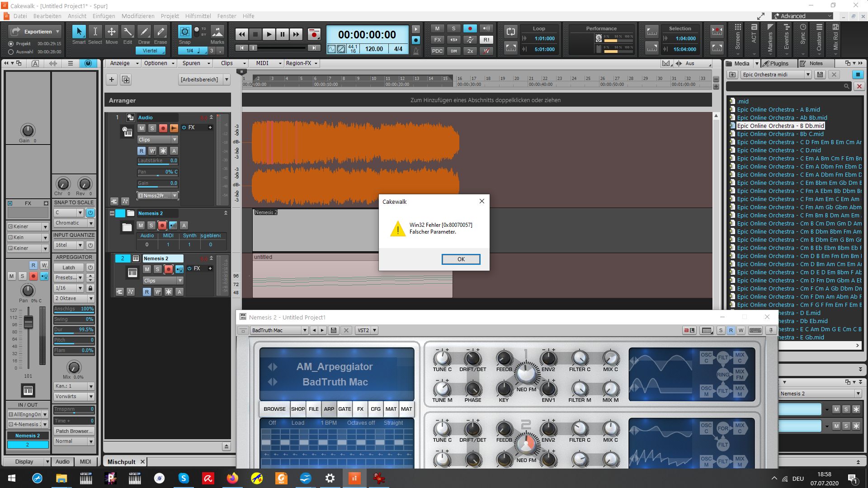Add a new track with plus button
Viewport: 868px width, 488px height.
[x=112, y=80]
